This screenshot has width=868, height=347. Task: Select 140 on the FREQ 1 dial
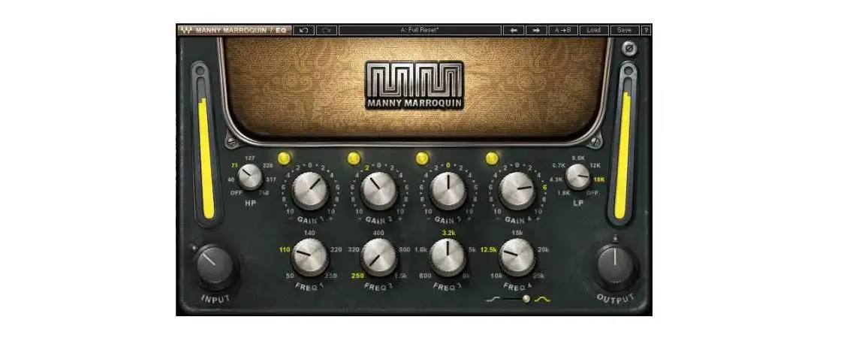(310, 233)
